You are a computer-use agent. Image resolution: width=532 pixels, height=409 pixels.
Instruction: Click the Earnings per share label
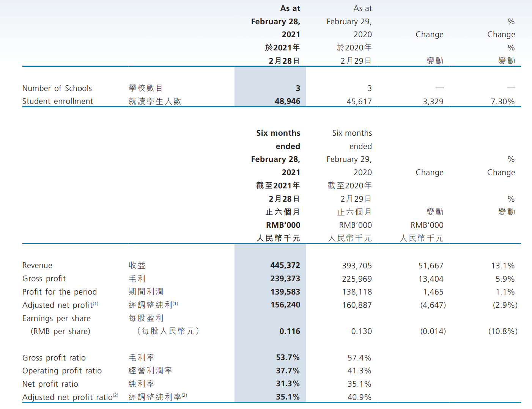57,318
